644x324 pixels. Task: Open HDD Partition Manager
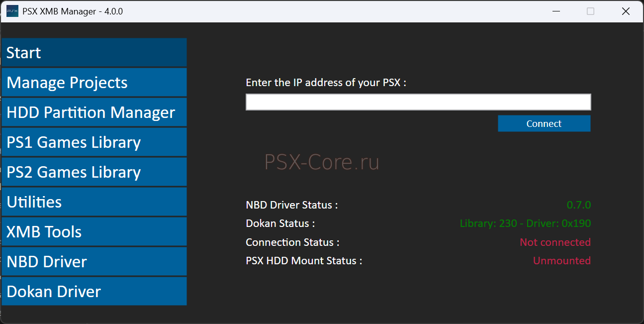click(x=94, y=112)
